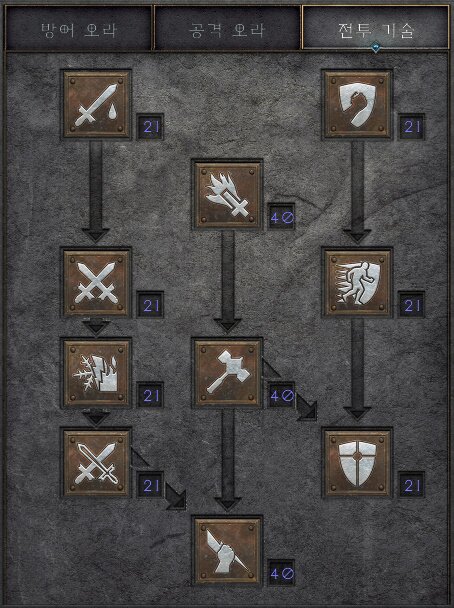Click level 21 box beside Sacrifice
Viewport: 454px width, 608px height.
150,126
